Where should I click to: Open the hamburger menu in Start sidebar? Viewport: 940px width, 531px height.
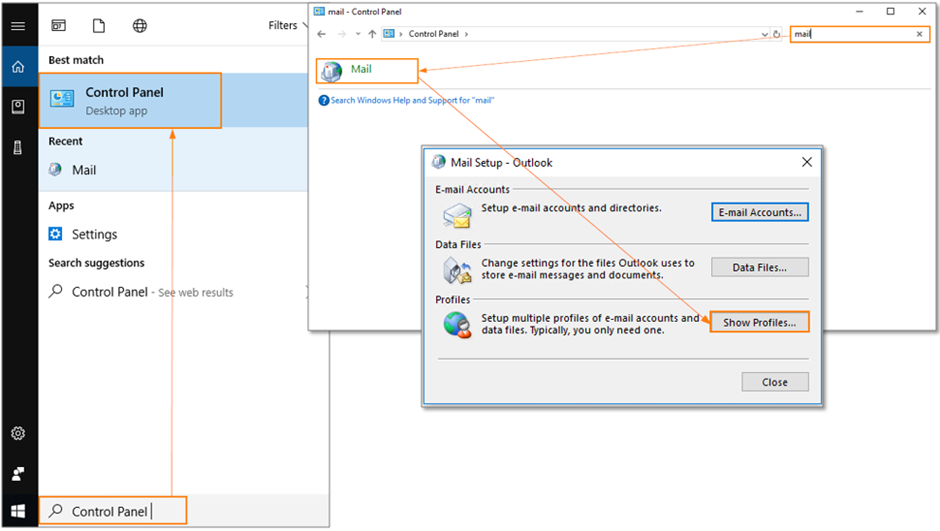18,26
